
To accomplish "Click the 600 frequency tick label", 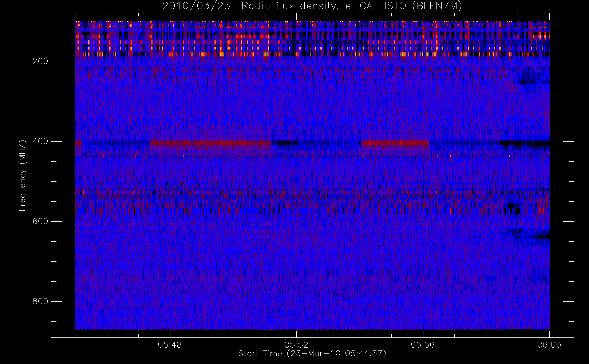I will [40, 221].
